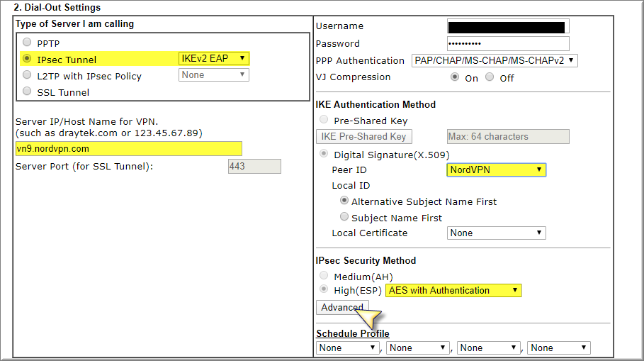Screen dimensions: 644x361
Task: Open the IKEv2 EAP dropdown
Action: click(213, 58)
